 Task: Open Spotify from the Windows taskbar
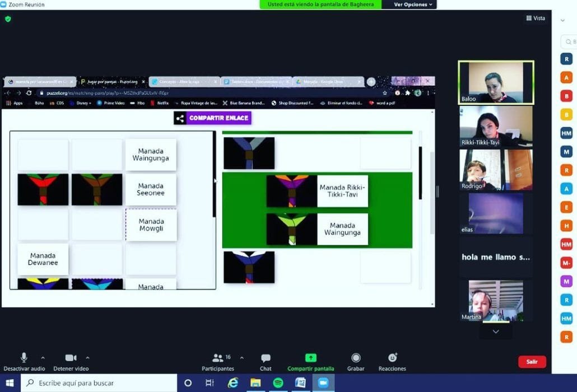[x=278, y=383]
